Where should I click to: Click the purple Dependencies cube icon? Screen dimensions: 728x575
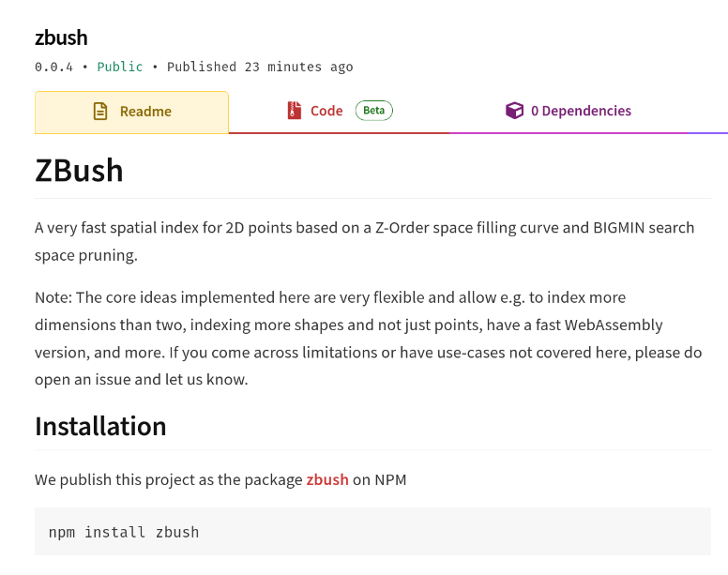[x=514, y=111]
